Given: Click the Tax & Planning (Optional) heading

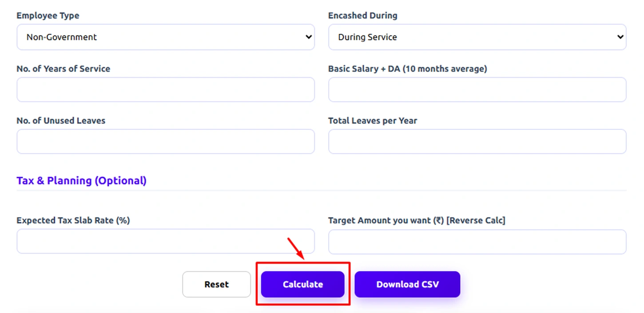Looking at the screenshot, I should point(81,181).
